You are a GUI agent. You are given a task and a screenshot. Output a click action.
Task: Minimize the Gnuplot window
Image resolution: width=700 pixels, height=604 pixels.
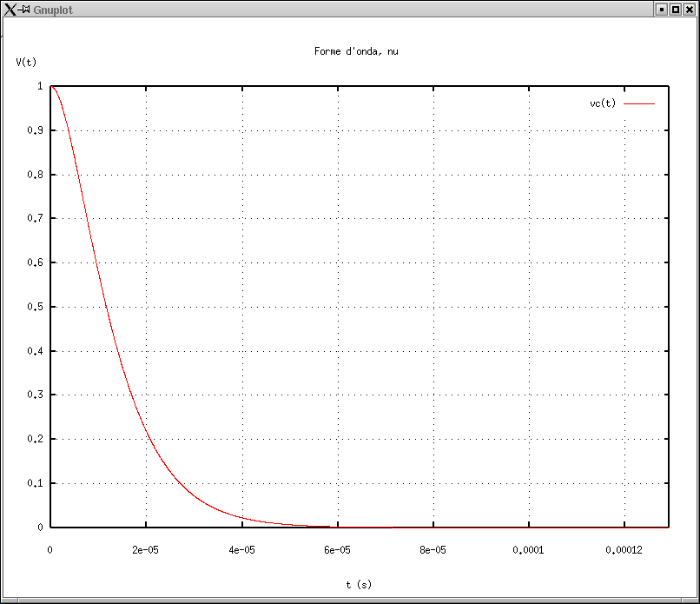[661, 9]
